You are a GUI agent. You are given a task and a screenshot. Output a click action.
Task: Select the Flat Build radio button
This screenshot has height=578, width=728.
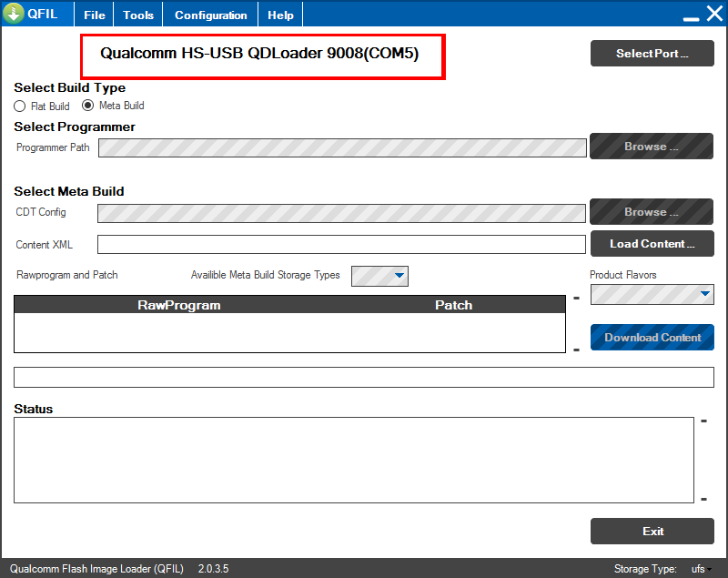pyautogui.click(x=19, y=106)
